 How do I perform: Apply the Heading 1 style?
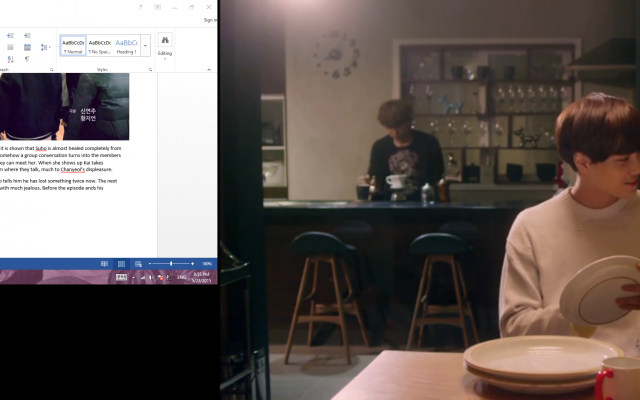[x=126, y=46]
